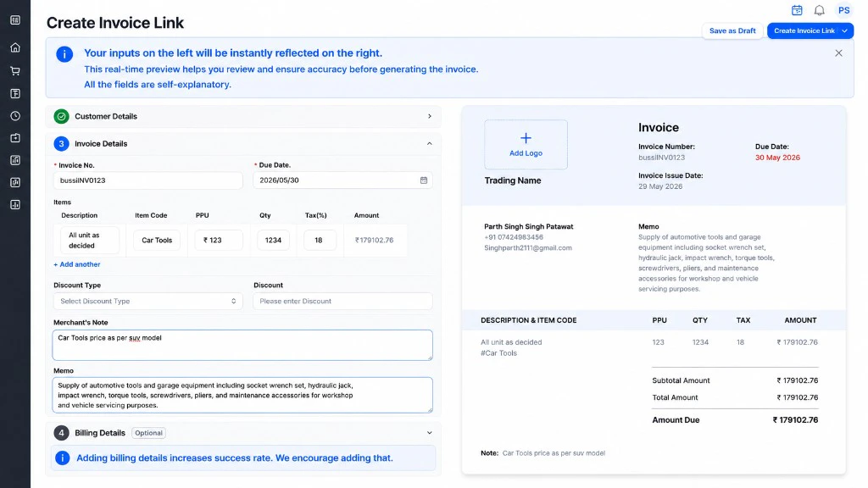This screenshot has width=868, height=488.
Task: Click the step 3 Invoice Details badge
Action: [x=61, y=143]
